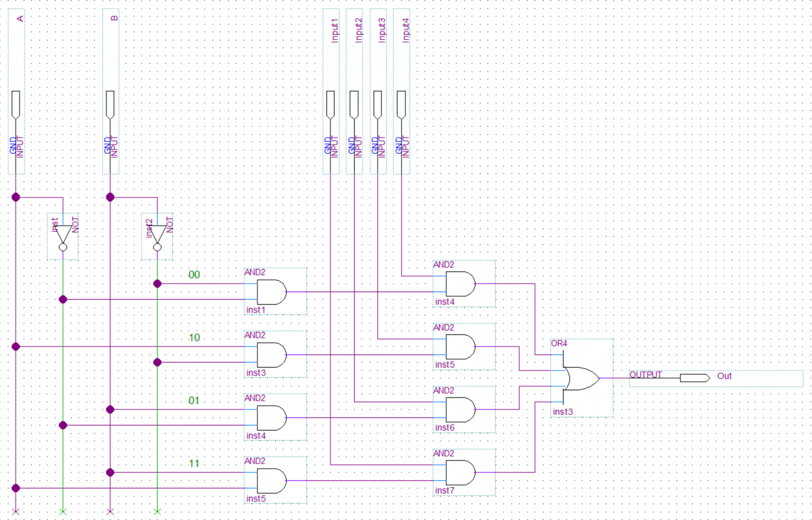Image resolution: width=812 pixels, height=520 pixels.
Task: Select the AND2 gate inst6
Action: click(460, 408)
